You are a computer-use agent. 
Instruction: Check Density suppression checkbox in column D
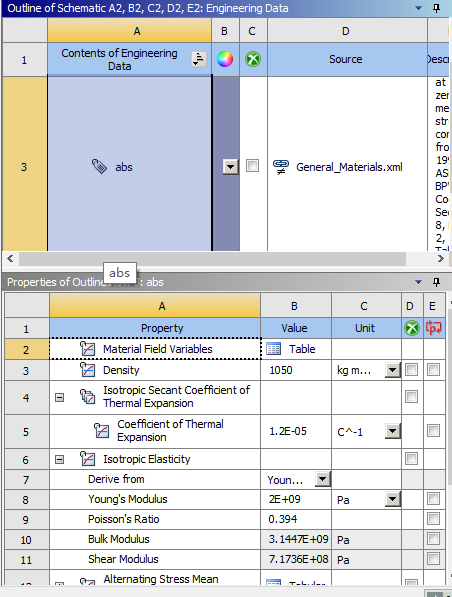click(411, 369)
